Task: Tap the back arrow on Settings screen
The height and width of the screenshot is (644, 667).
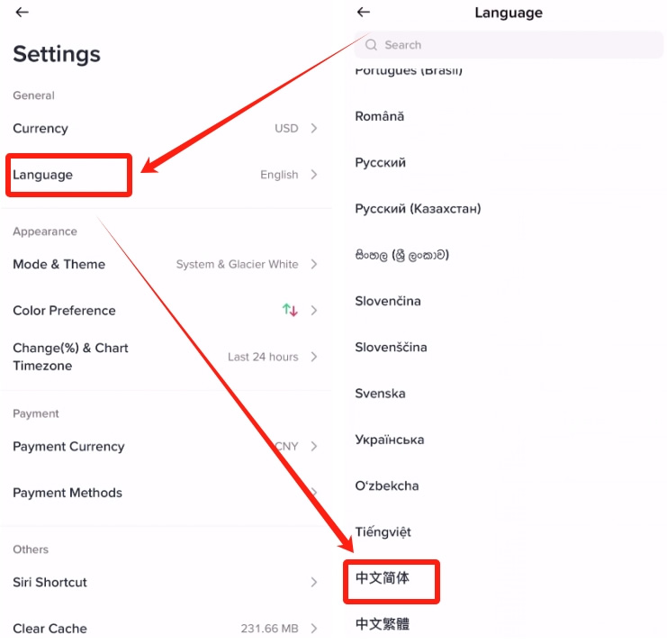Action: pyautogui.click(x=23, y=13)
